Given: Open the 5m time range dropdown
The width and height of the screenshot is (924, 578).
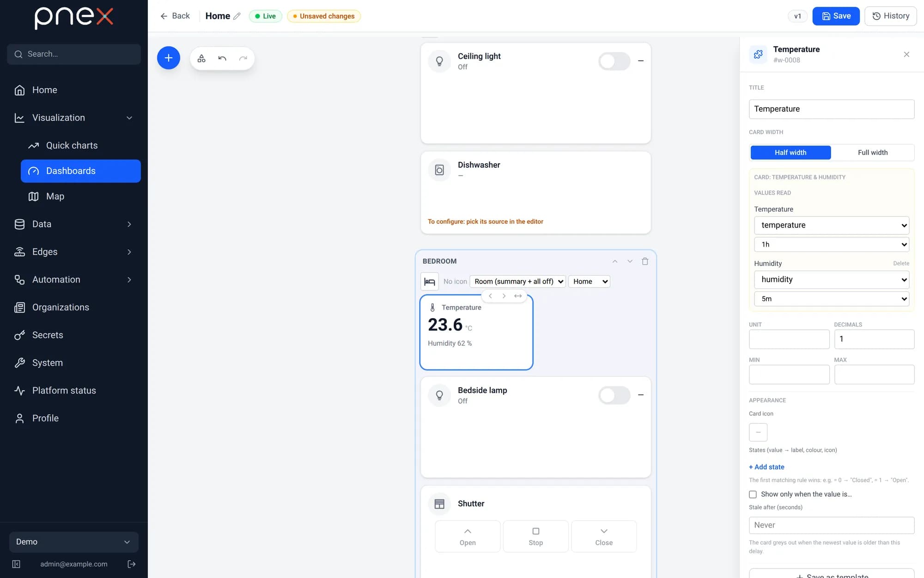Looking at the screenshot, I should pos(832,299).
